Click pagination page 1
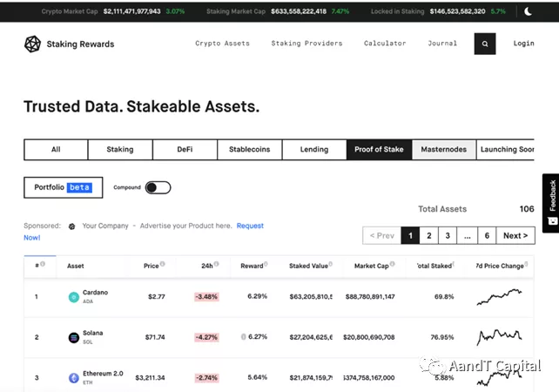Image resolution: width=559 pixels, height=392 pixels. 410,236
